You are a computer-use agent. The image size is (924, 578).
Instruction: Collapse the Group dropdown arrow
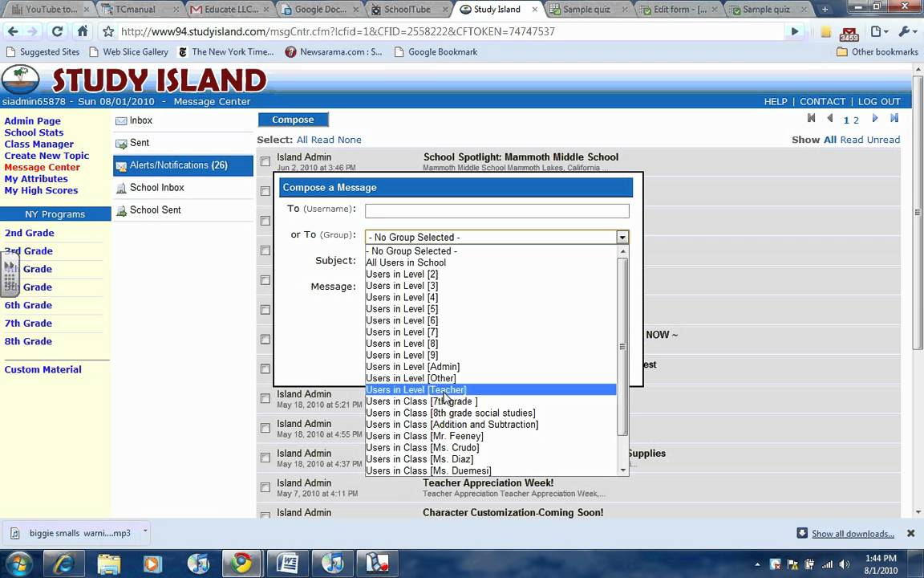pyautogui.click(x=622, y=237)
